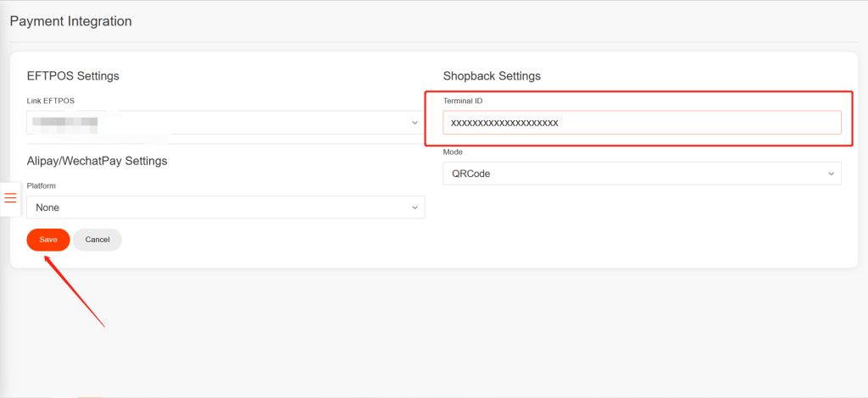Click the Payment Integration page title
This screenshot has height=398, width=868.
70,21
